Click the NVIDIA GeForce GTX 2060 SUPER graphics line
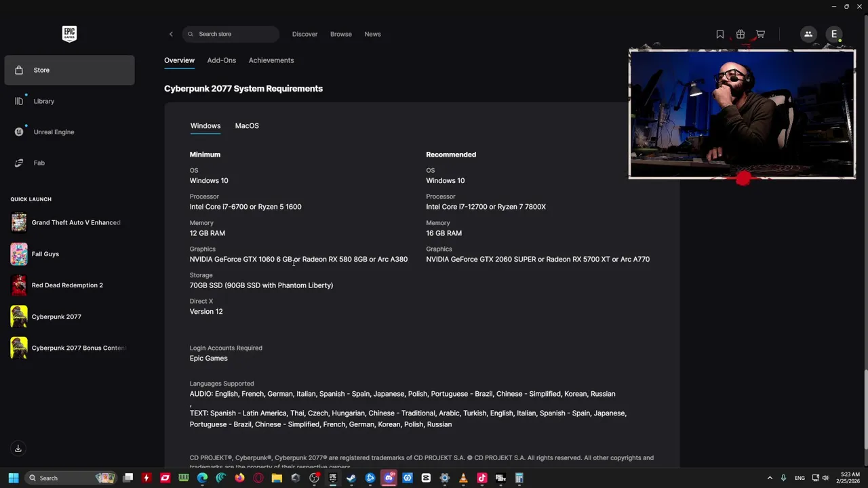 click(538, 259)
